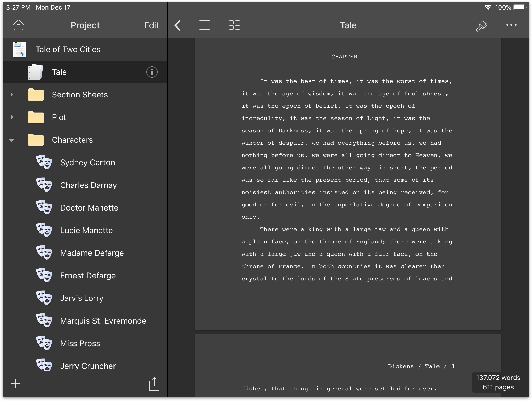Collapse the Characters folder
The image size is (532, 401).
[x=11, y=140]
